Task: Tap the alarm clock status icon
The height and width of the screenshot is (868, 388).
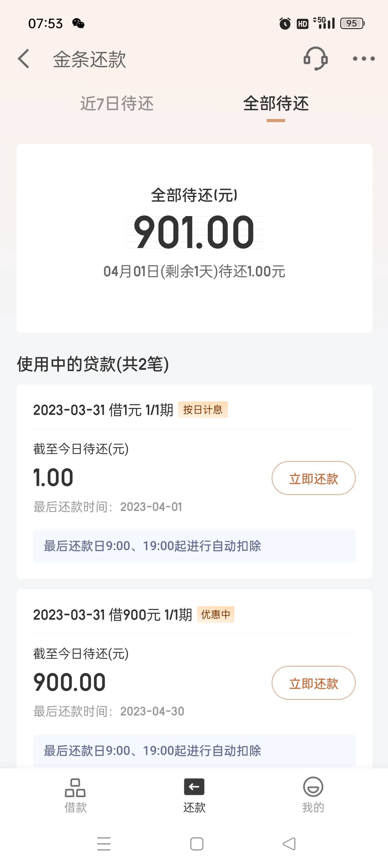Action: coord(285,23)
